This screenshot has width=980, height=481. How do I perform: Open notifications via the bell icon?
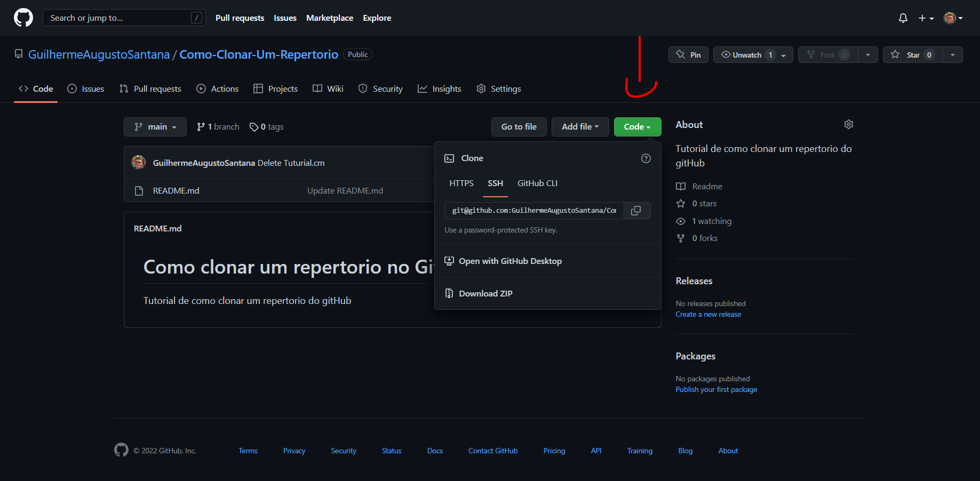coord(903,18)
